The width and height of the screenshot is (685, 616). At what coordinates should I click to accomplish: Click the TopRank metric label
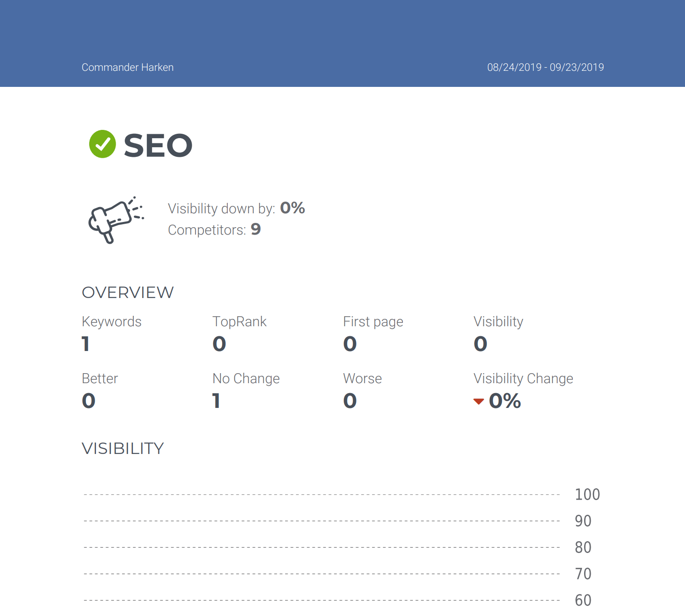[x=239, y=321]
